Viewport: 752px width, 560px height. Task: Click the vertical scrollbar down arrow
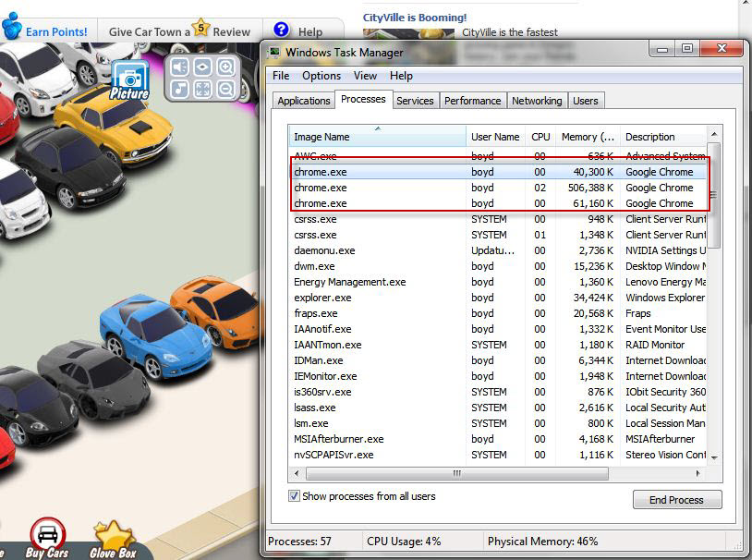coord(714,458)
